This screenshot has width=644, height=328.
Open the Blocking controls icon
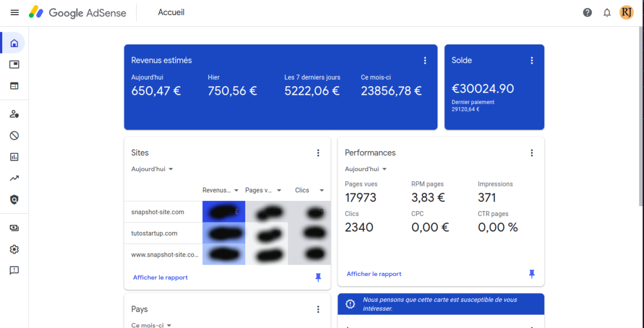click(x=14, y=136)
